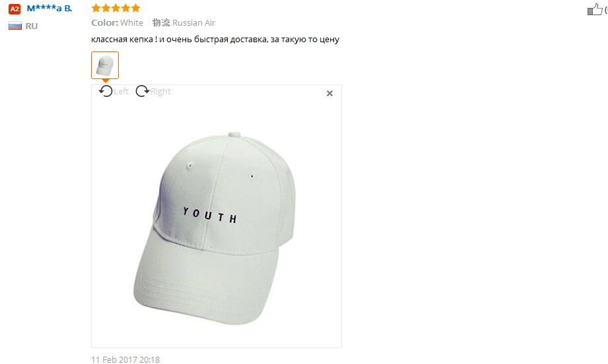Click the large white YOUTH cap image
This screenshot has width=608, height=364.
point(215,228)
